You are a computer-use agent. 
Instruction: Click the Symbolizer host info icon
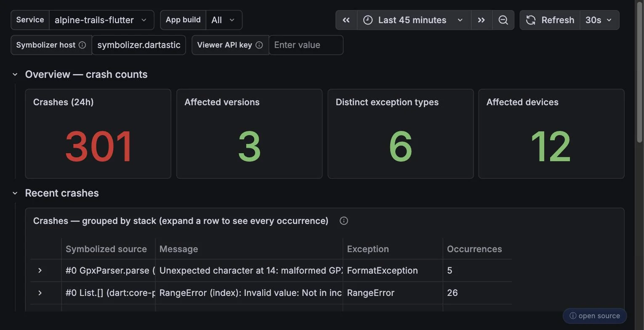[82, 45]
